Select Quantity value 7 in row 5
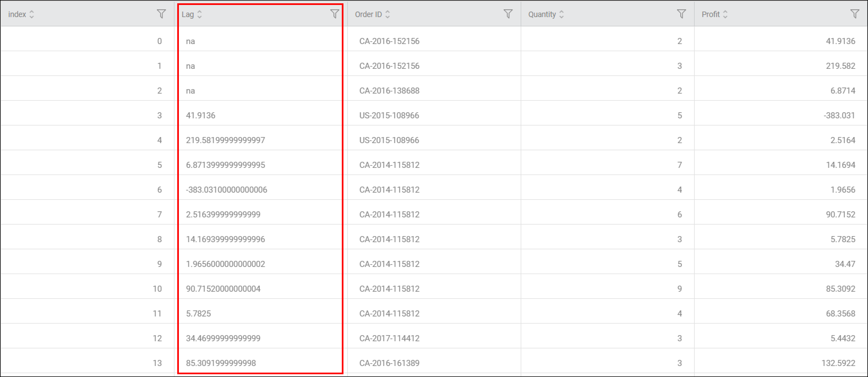Screen dimensions: 868x377 (x=680, y=165)
